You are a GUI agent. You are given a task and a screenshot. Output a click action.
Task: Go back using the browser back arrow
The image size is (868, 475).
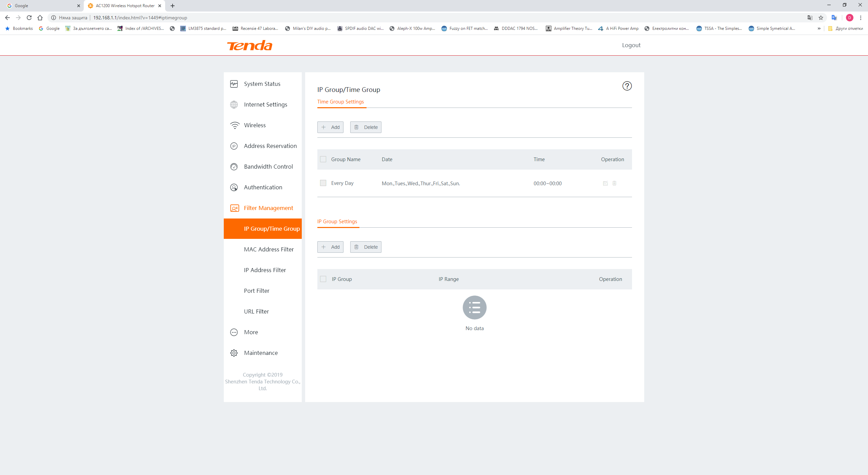7,18
